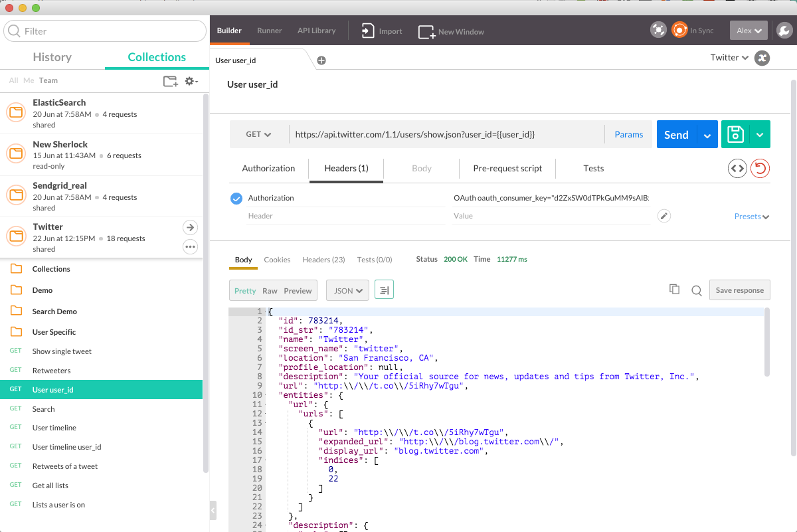Viewport: 797px width, 532px height.
Task: Search within the response body
Action: 697,290
